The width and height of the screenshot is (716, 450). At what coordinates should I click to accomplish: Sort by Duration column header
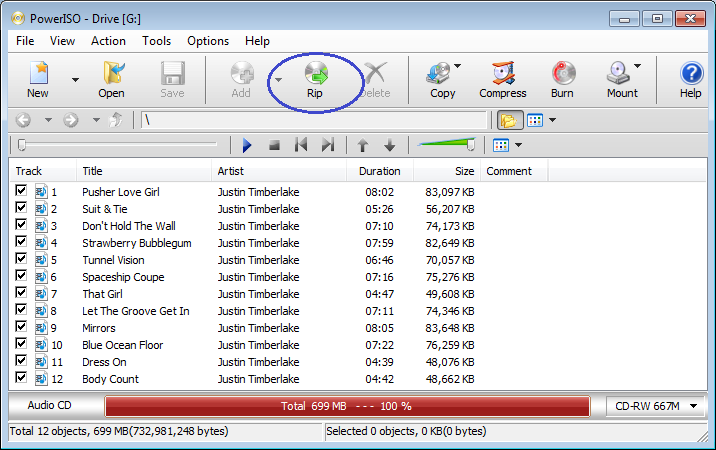click(380, 171)
